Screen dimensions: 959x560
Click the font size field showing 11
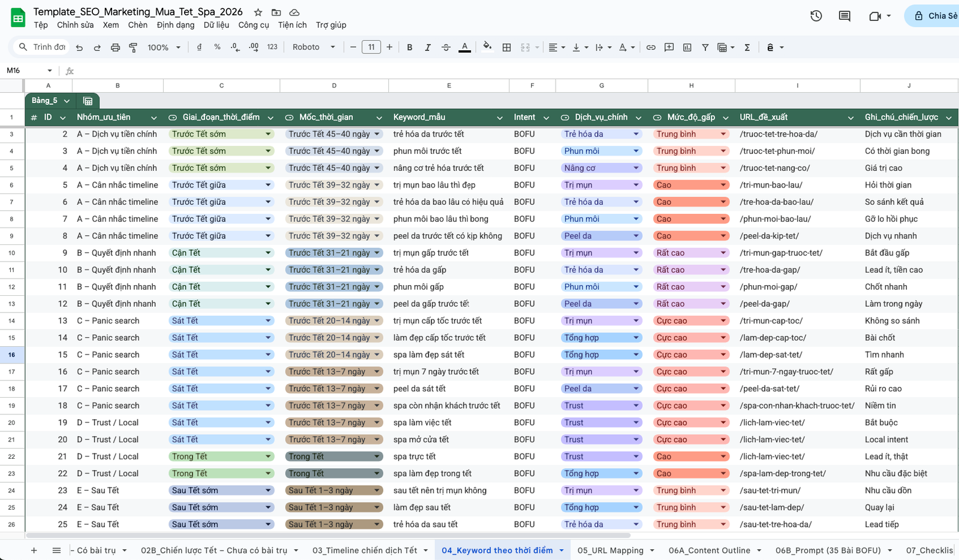click(x=372, y=47)
